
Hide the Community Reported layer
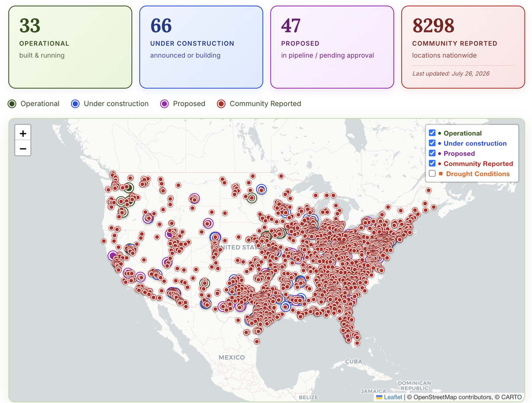coord(432,163)
